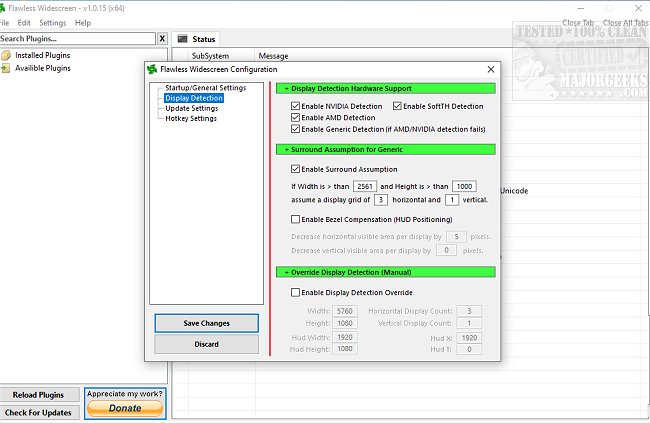Collapse Display Detection Hardware Support section

[386, 88]
